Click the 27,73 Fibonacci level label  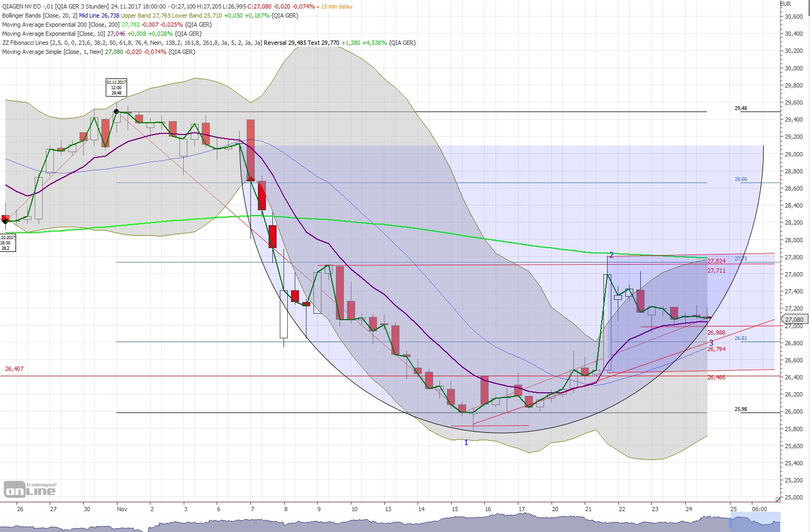pyautogui.click(x=741, y=259)
